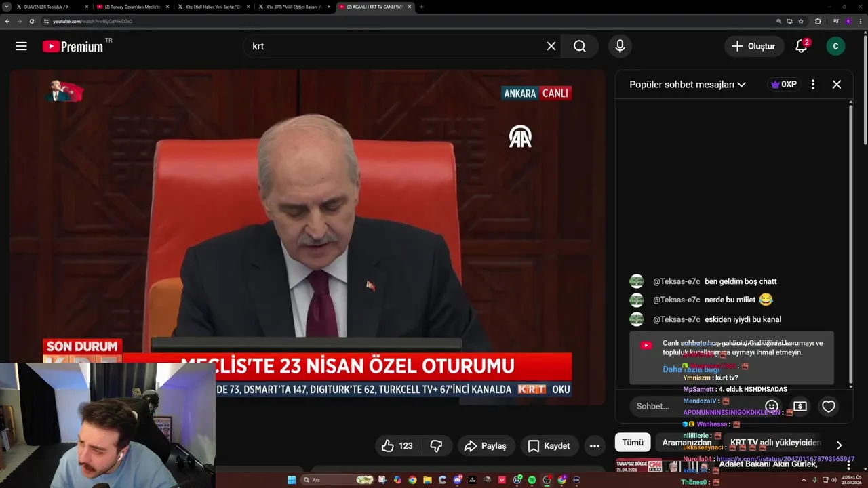Expand Popüler sohbet mesajları dropdown
This screenshot has width=868, height=488.
point(688,85)
